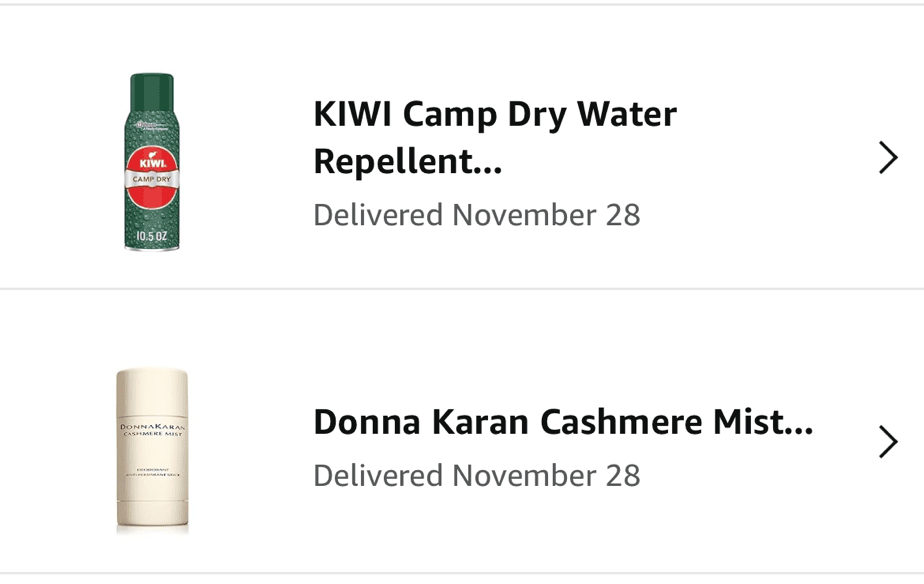Screen dimensions: 924x584
Task: Tap the base of the deodorant stick
Action: 152,515
